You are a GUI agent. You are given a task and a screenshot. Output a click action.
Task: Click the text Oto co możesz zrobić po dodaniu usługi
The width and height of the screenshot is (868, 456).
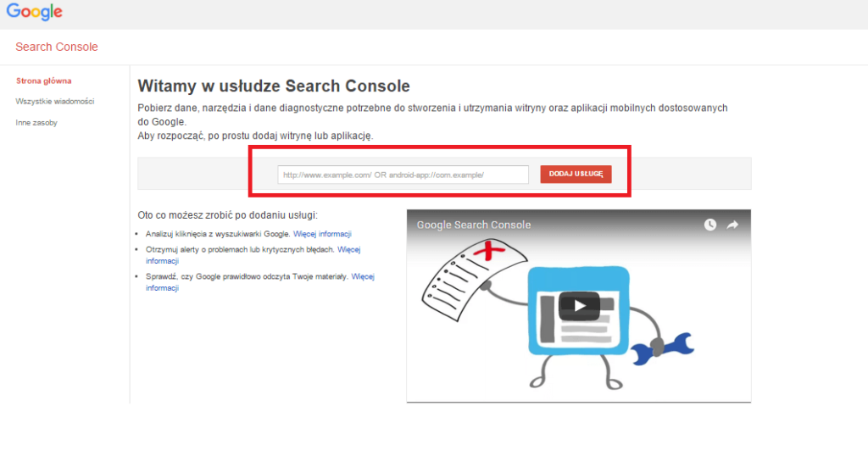click(227, 215)
